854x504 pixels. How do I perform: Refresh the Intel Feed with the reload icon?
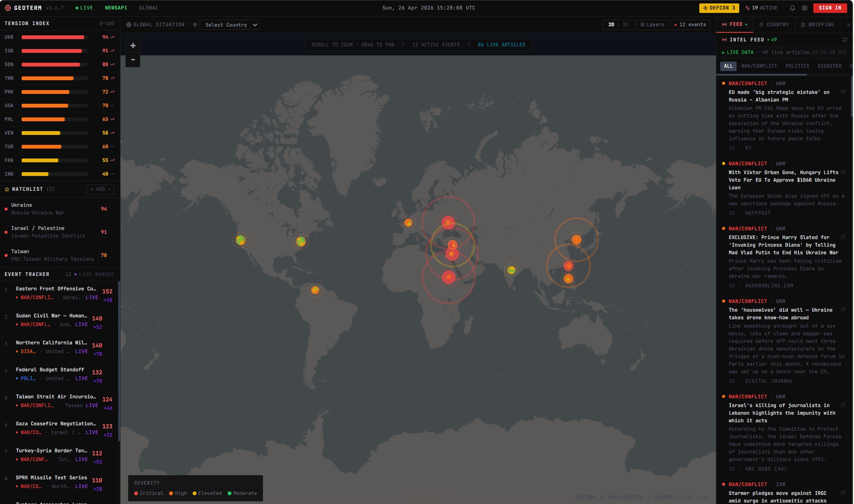(845, 40)
